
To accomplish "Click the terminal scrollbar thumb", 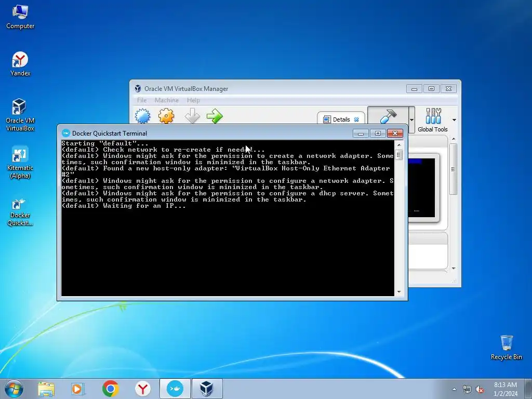I will tap(399, 155).
